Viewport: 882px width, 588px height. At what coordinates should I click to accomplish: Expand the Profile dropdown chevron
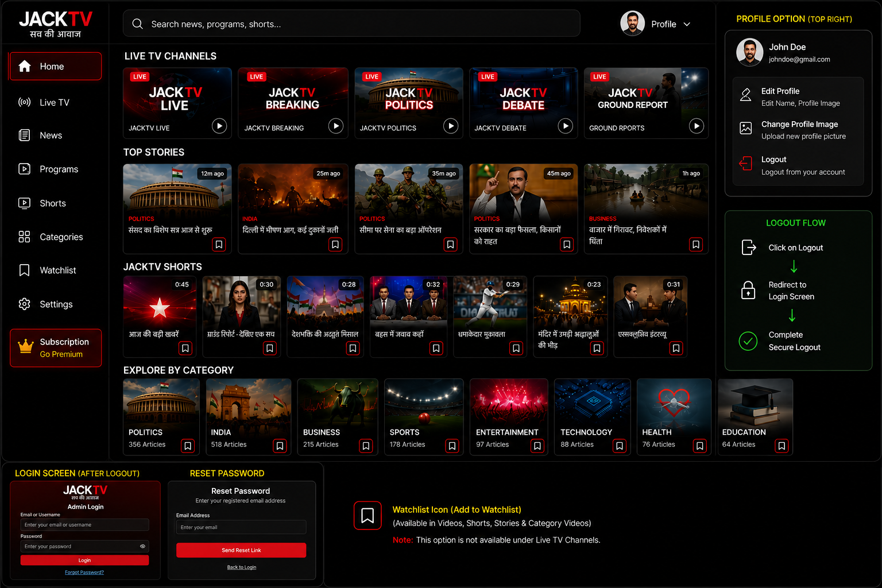coord(687,24)
